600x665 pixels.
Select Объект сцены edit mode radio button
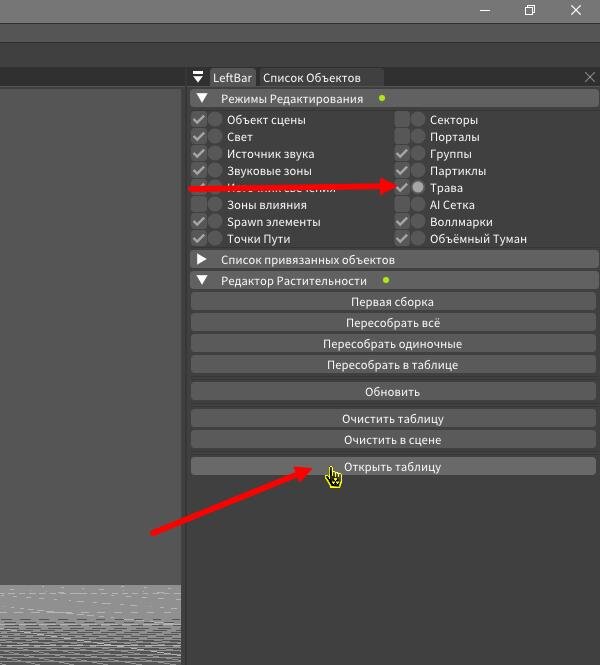(215, 120)
